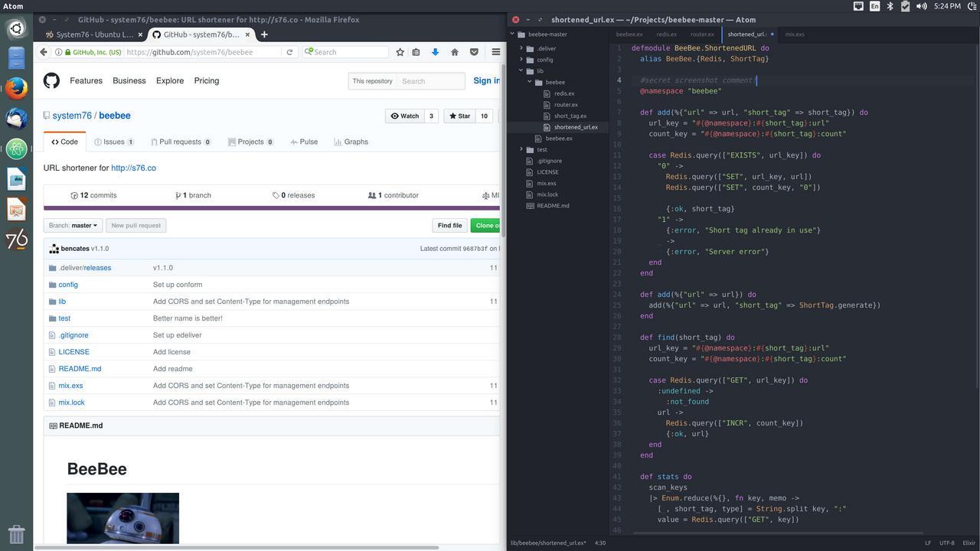View 12 commits link
The width and height of the screenshot is (980, 551).
point(93,195)
